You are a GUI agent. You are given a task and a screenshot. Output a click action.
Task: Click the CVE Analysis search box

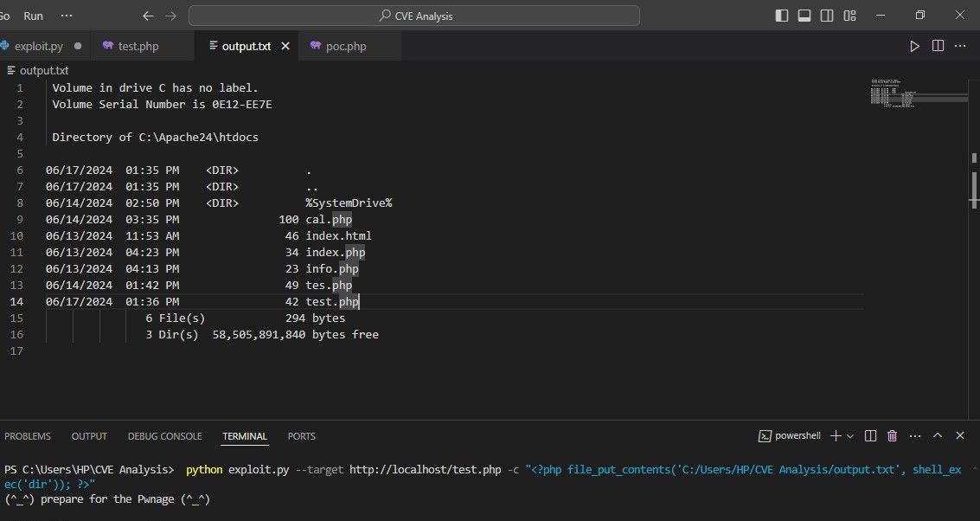414,16
